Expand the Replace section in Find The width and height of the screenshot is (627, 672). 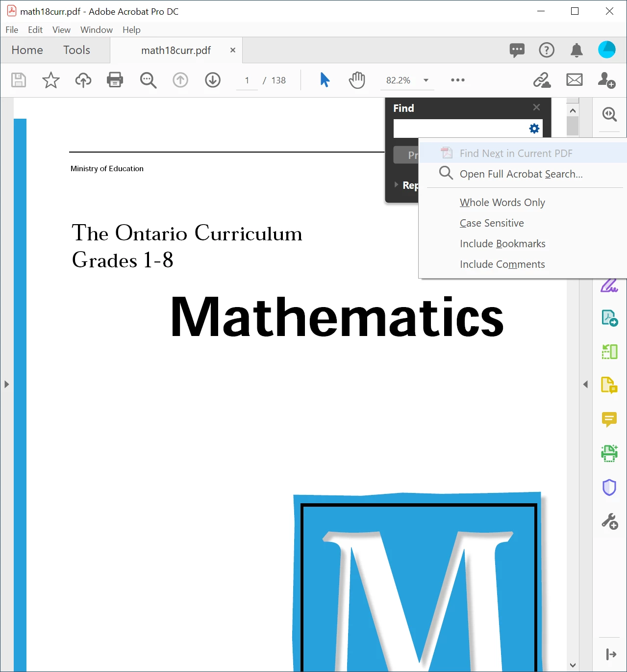(397, 185)
